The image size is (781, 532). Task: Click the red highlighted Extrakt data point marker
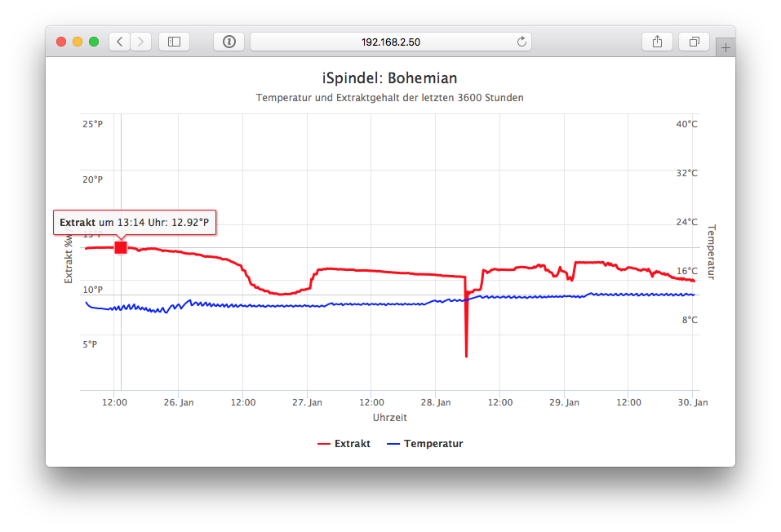(121, 247)
